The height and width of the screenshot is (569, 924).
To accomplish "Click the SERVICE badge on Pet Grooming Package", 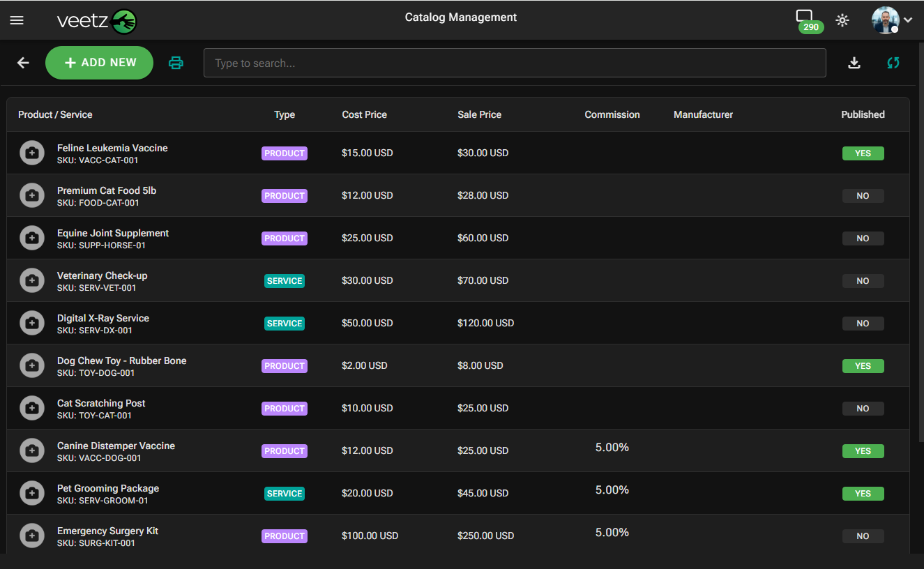I will 284,493.
